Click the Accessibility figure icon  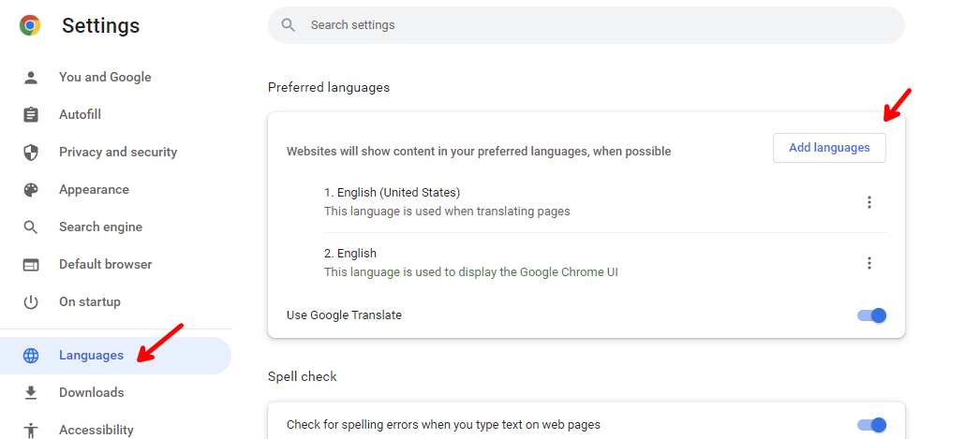(31, 431)
